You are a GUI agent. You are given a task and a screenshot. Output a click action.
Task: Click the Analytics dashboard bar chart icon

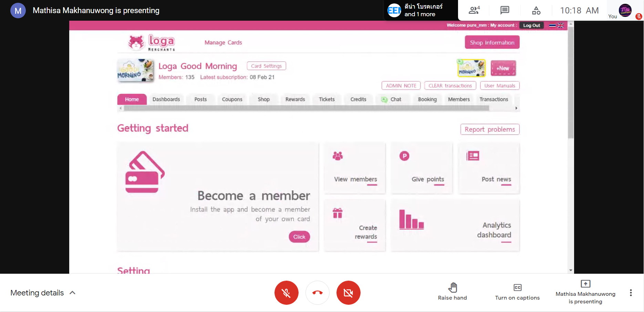[x=411, y=220]
